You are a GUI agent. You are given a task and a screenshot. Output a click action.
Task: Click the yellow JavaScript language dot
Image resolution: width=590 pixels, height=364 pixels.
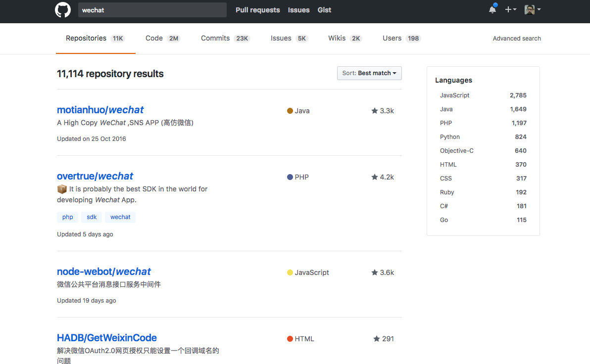(290, 272)
